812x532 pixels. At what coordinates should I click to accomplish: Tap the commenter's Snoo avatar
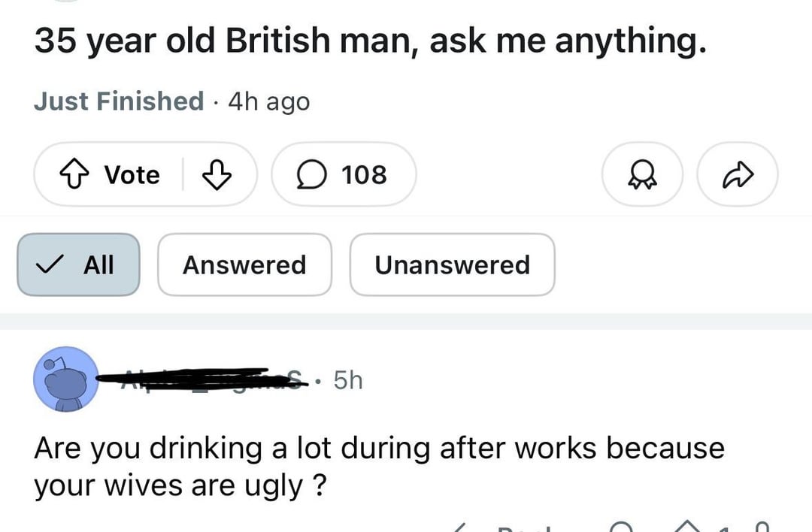pyautogui.click(x=66, y=379)
